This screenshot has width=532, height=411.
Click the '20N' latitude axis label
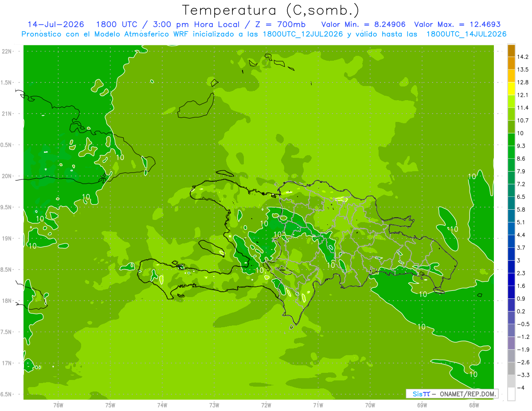click(x=8, y=176)
